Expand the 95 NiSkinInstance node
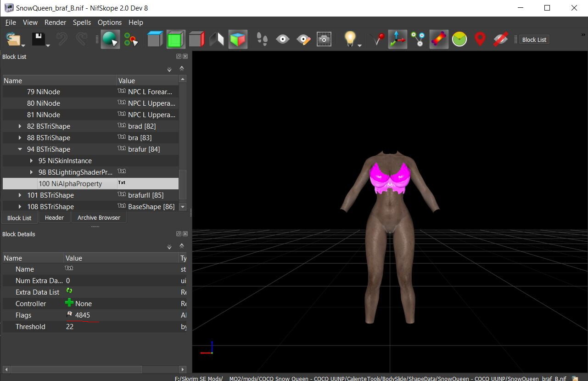Viewport: 588px width, 381px height. pos(31,160)
